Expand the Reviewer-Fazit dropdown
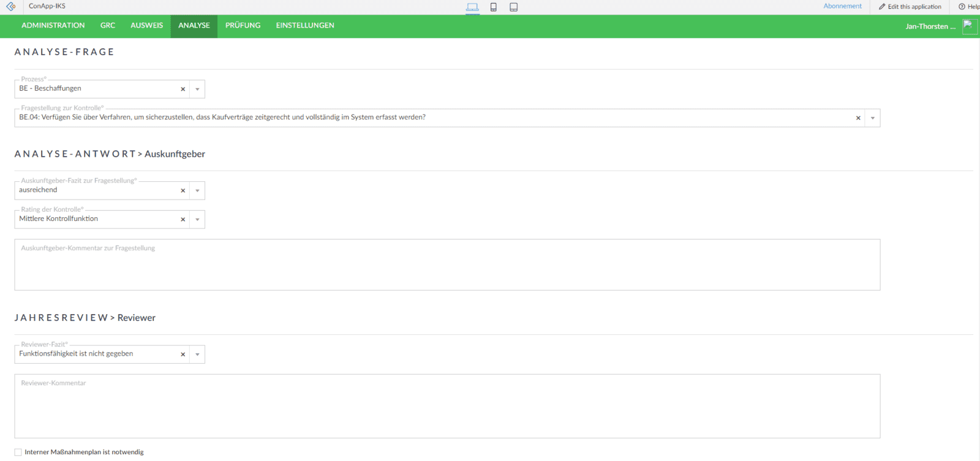 pos(197,354)
